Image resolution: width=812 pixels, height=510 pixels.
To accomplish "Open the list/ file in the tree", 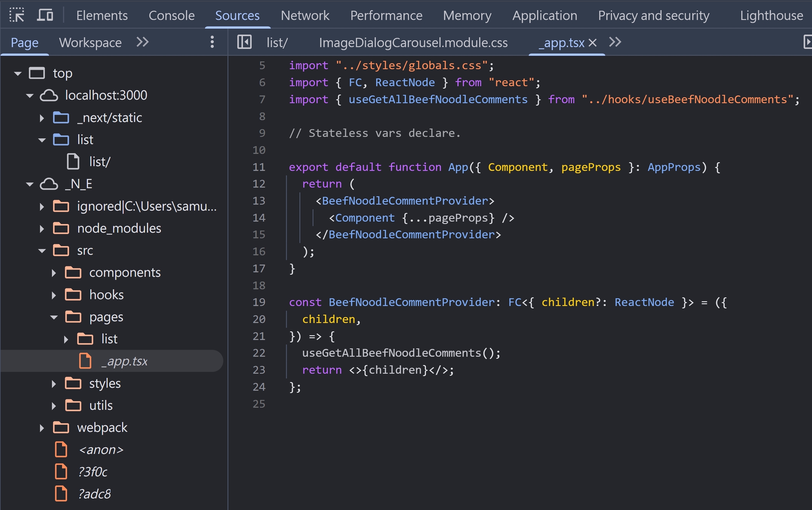I will [99, 162].
